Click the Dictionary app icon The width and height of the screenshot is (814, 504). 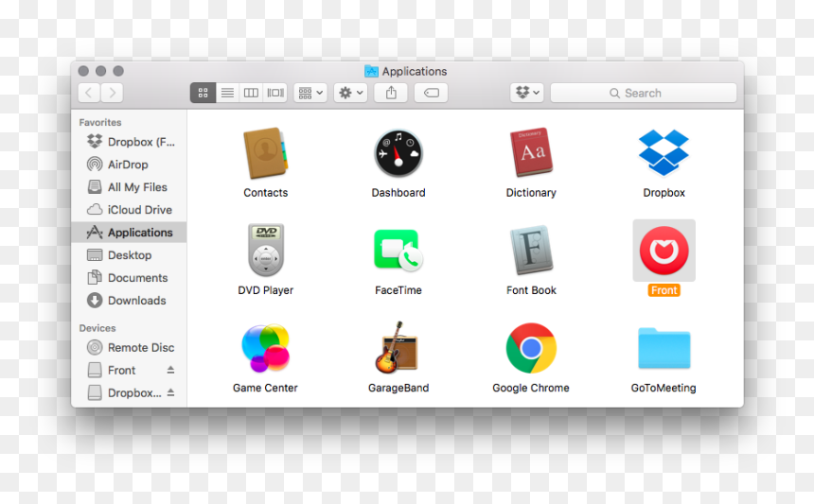pyautogui.click(x=531, y=152)
